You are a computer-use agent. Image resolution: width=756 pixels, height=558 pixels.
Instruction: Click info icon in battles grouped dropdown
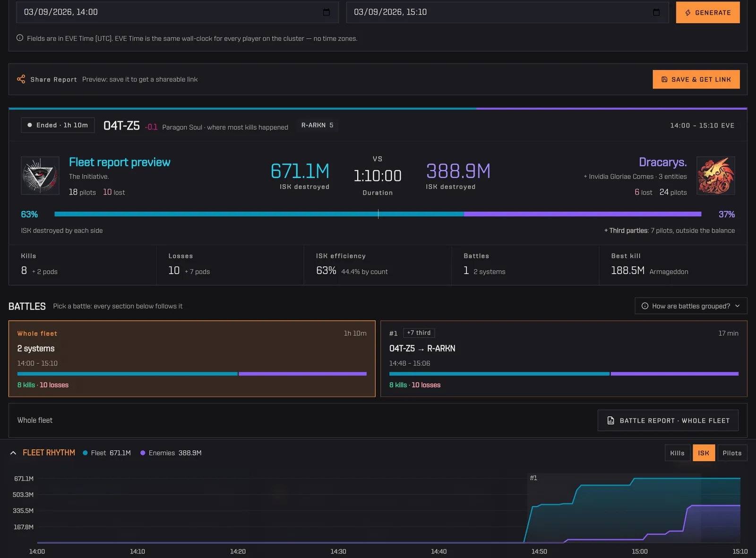(645, 306)
